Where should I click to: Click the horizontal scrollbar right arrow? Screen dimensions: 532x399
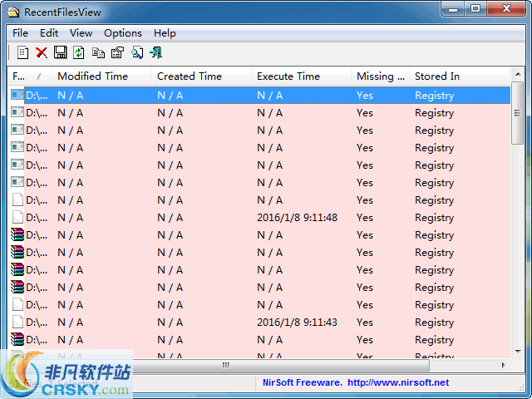(504, 365)
